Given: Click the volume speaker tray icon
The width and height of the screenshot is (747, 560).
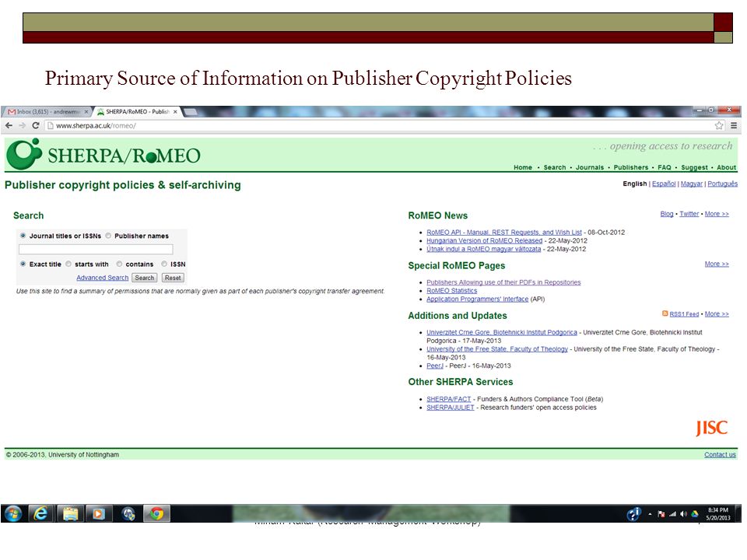Looking at the screenshot, I should coord(684,514).
